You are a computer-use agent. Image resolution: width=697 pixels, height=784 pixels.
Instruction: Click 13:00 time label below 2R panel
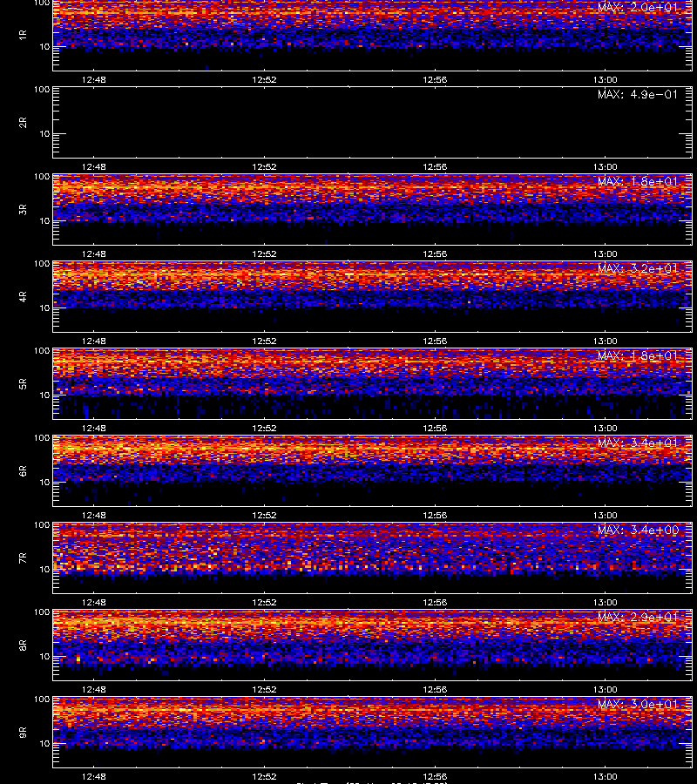[x=605, y=167]
